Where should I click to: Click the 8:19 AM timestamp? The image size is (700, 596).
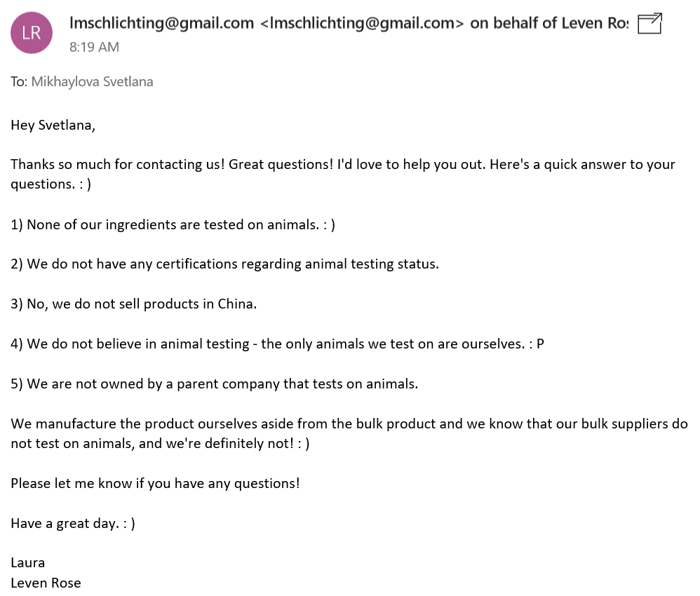[94, 47]
